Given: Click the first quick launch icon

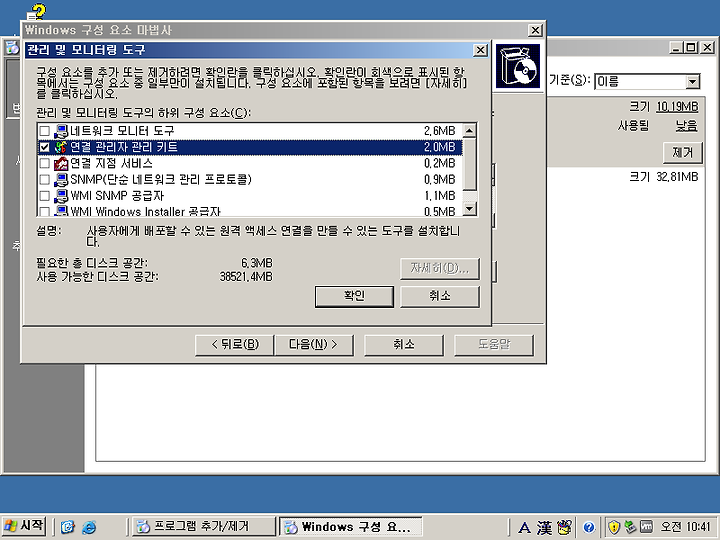Looking at the screenshot, I should (x=68, y=527).
